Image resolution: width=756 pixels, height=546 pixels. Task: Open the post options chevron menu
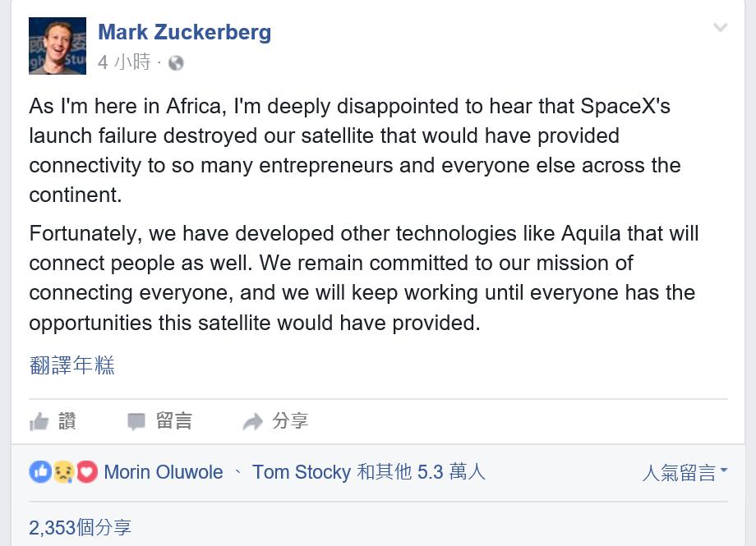tap(721, 27)
